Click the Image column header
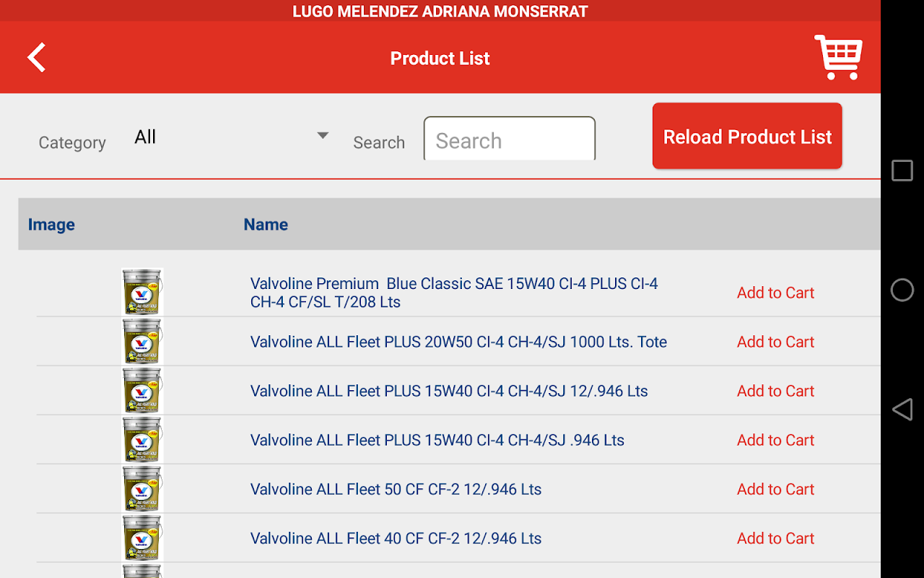Image resolution: width=924 pixels, height=578 pixels. tap(51, 225)
